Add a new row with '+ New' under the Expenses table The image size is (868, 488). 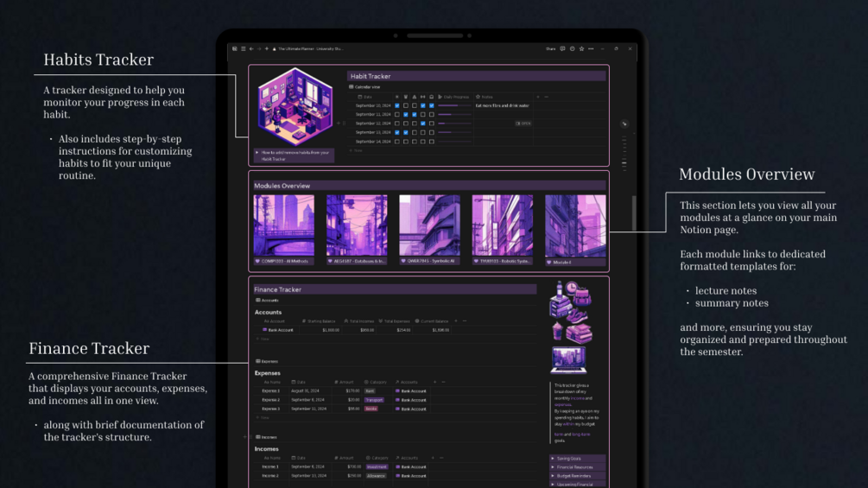[263, 417]
